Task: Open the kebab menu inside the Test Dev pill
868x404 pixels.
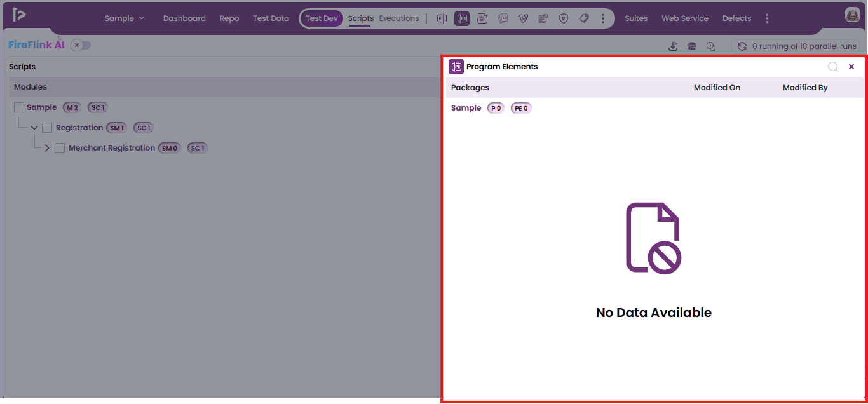Action: 603,18
